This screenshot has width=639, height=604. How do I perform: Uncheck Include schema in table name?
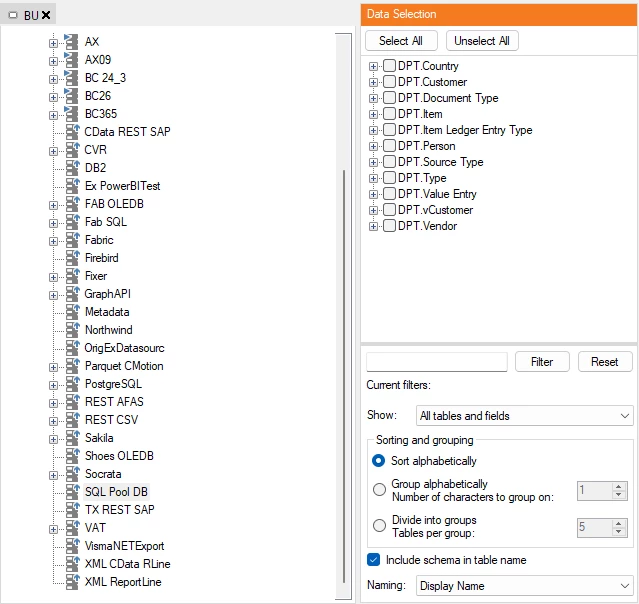pos(373,560)
